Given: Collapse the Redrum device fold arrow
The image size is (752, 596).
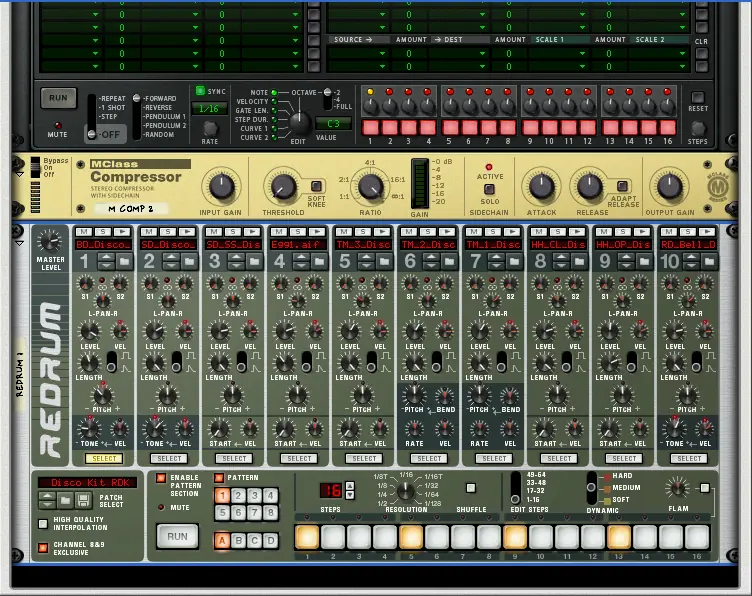Looking at the screenshot, I should tap(20, 244).
